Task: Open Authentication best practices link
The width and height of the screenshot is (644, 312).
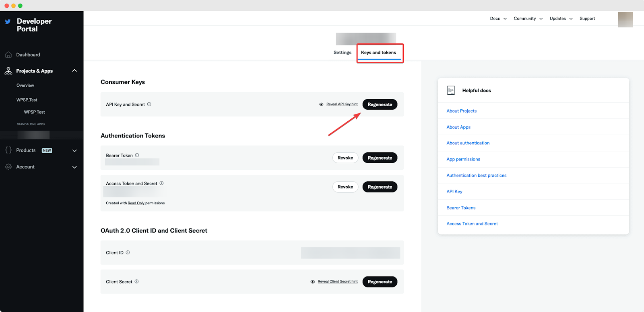Action: click(x=477, y=175)
